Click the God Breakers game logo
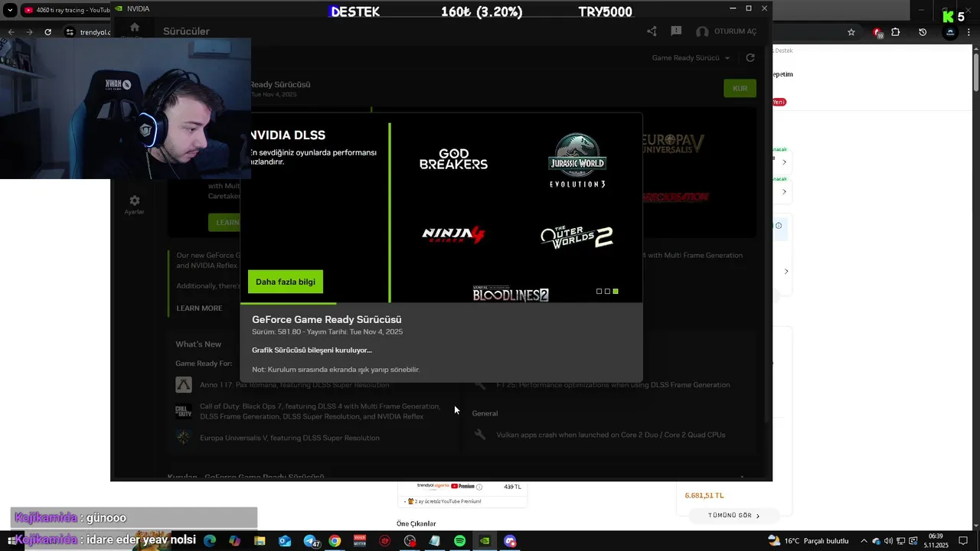Screen dimensions: 980x551 click(453, 160)
